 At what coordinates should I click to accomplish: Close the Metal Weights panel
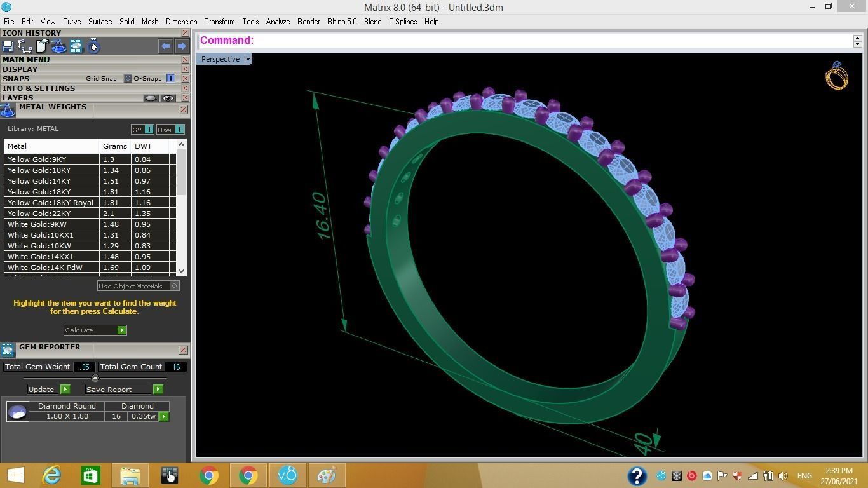pyautogui.click(x=183, y=110)
